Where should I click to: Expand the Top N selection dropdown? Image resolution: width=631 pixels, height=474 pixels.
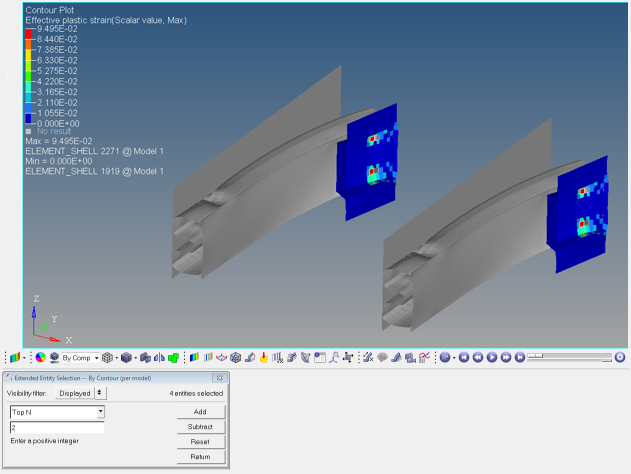tap(101, 412)
